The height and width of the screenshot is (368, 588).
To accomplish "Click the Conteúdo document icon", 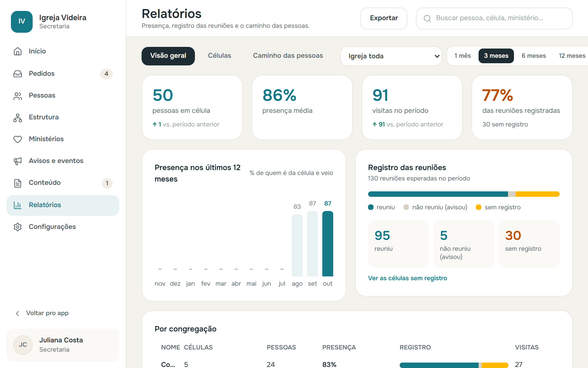I will 18,183.
